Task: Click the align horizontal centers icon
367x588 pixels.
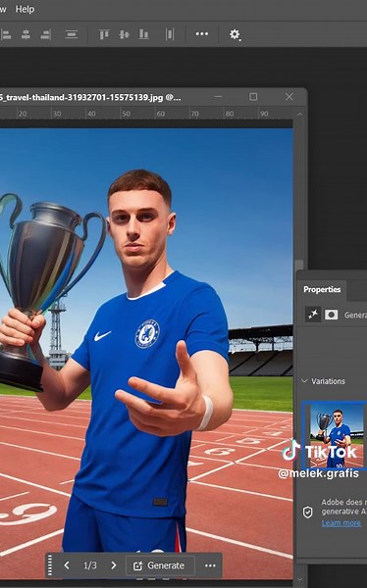Action: click(26, 34)
